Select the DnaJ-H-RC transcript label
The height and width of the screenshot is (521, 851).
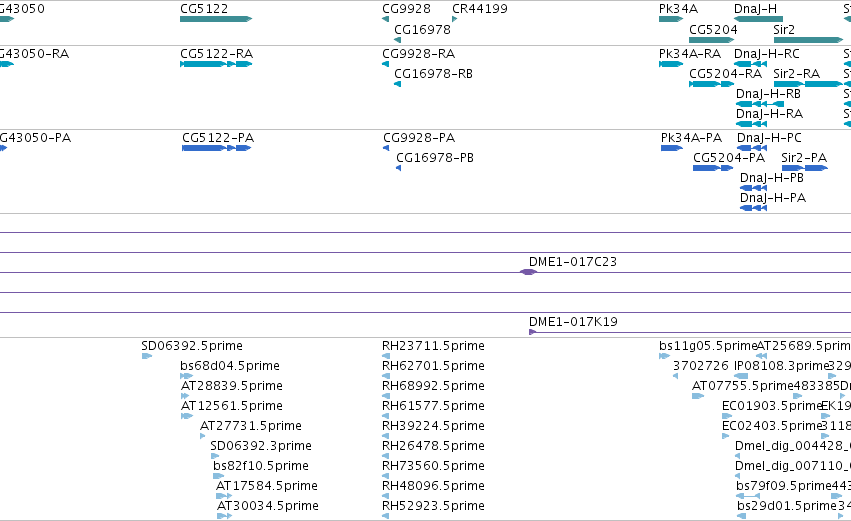[x=767, y=54]
